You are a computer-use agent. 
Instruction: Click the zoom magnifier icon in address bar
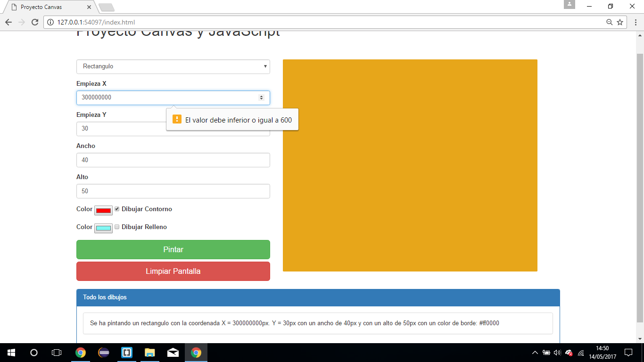click(x=609, y=22)
